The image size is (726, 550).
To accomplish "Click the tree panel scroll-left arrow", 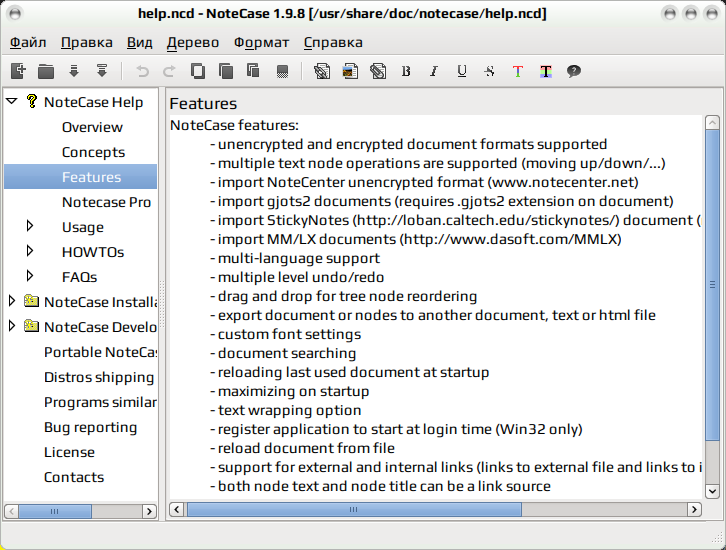I will [12, 511].
